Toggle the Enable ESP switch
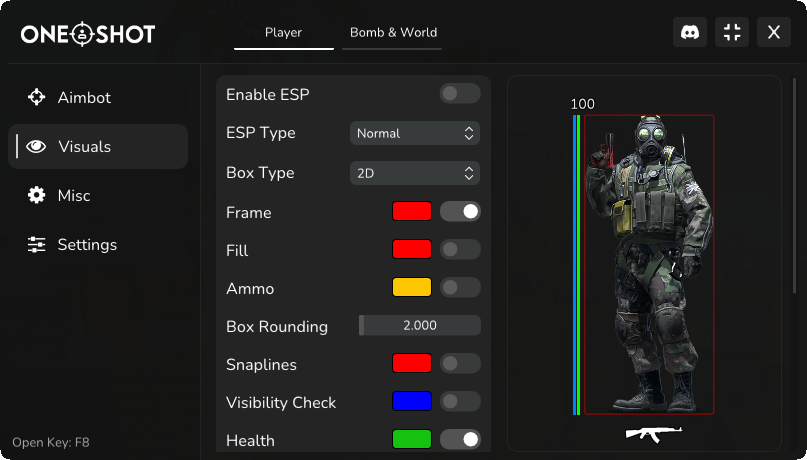The height and width of the screenshot is (460, 807). (460, 94)
